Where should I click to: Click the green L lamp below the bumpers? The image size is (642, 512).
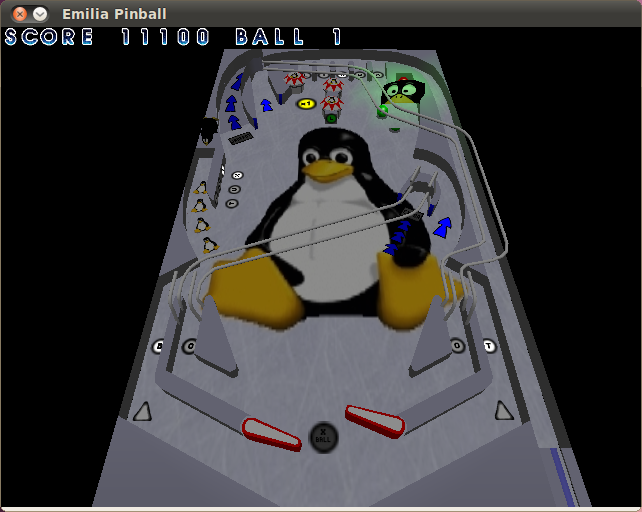coord(331,119)
